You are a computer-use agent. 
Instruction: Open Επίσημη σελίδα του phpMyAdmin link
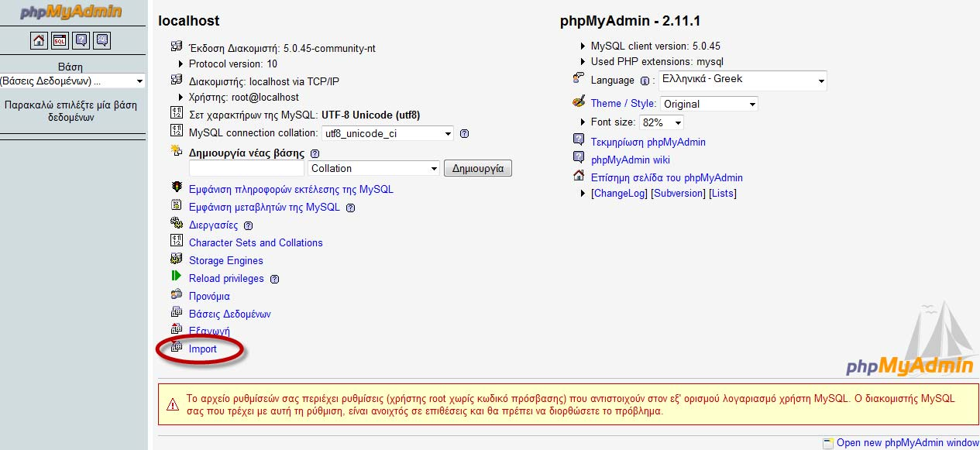667,177
